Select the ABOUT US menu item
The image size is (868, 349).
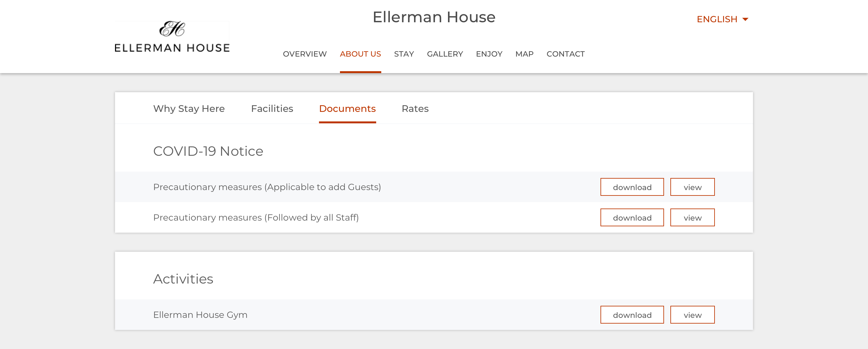pyautogui.click(x=360, y=54)
